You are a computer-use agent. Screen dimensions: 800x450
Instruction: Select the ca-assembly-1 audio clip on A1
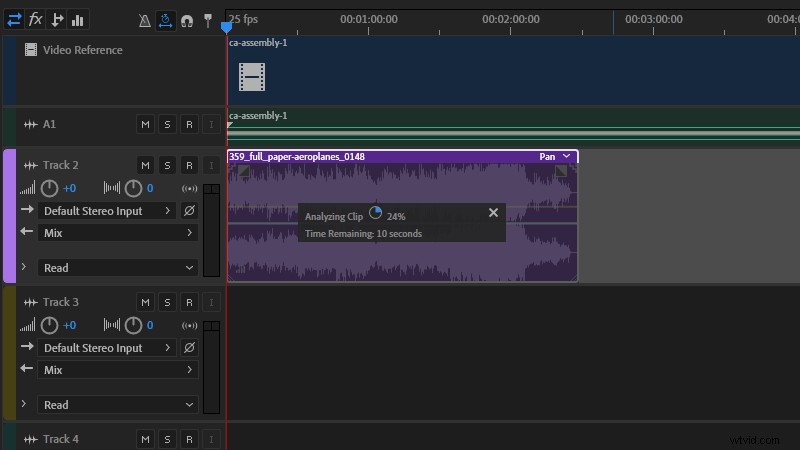pos(513,127)
